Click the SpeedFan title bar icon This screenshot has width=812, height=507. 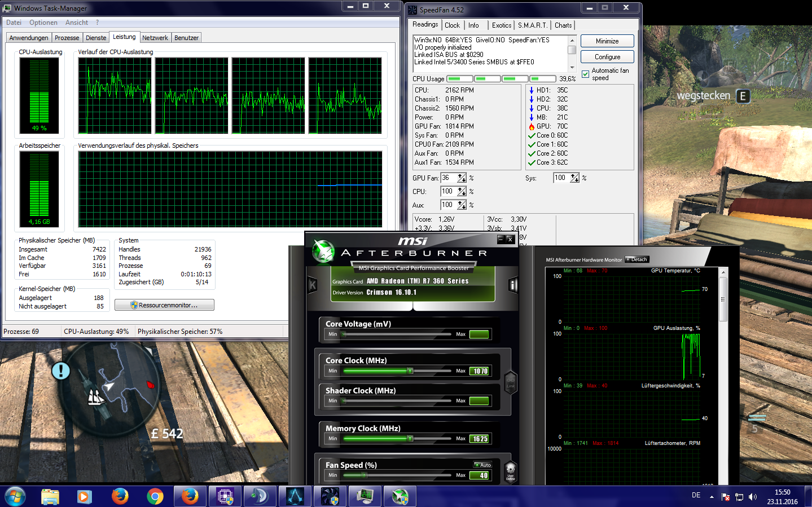[x=412, y=10]
